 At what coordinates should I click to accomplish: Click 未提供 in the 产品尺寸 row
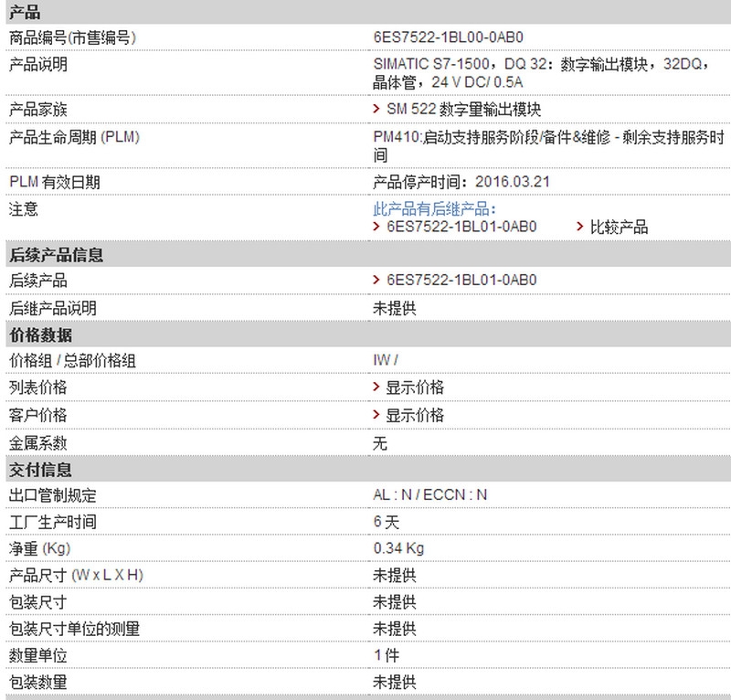395,576
